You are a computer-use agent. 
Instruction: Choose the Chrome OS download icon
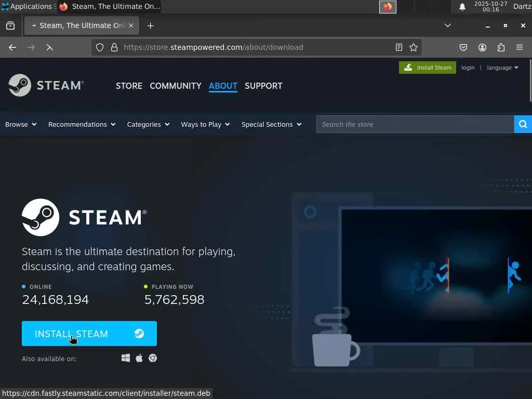click(x=153, y=358)
